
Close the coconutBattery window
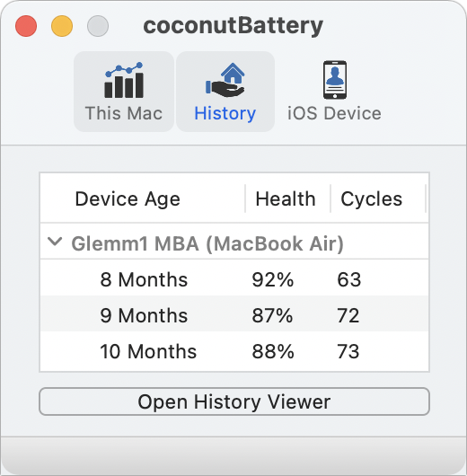tap(26, 26)
